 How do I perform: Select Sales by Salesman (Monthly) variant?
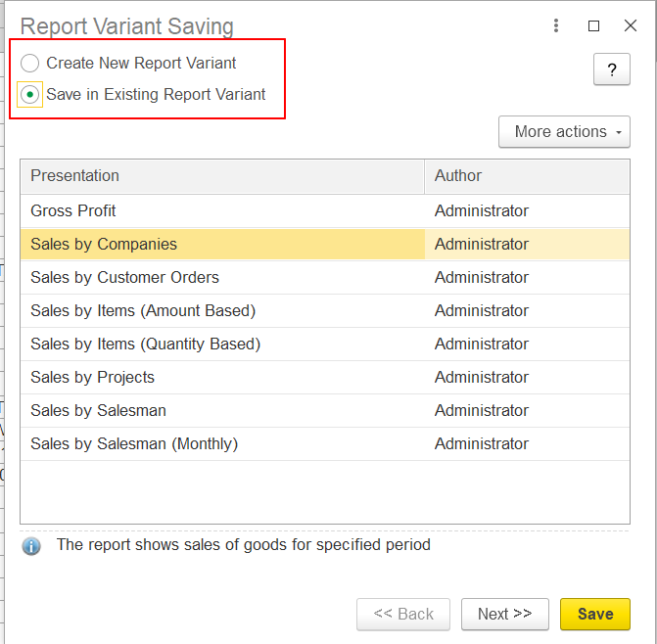pos(134,444)
